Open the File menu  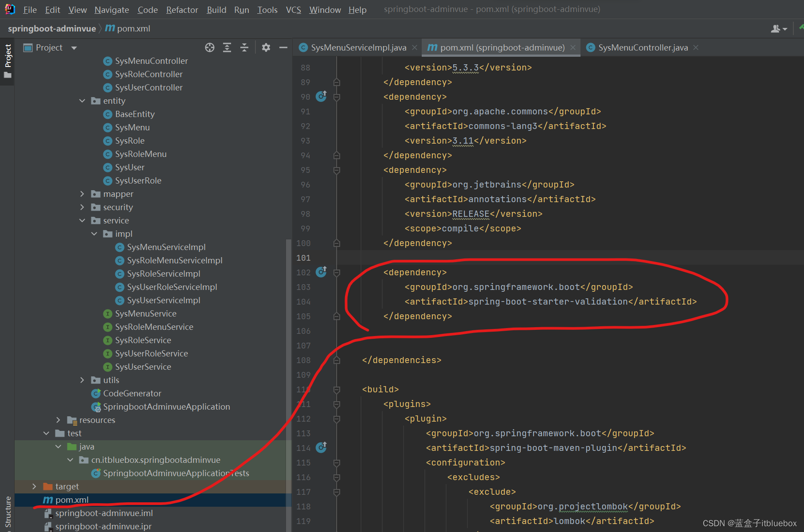(30, 10)
